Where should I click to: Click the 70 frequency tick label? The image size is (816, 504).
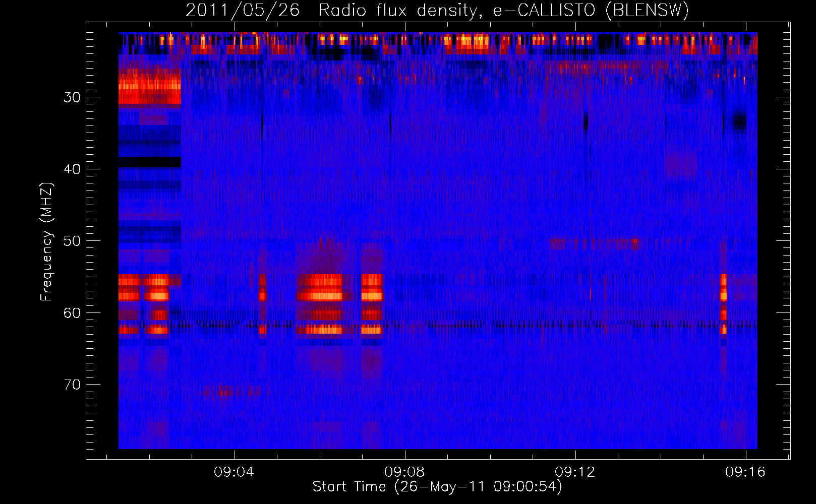[x=72, y=385]
